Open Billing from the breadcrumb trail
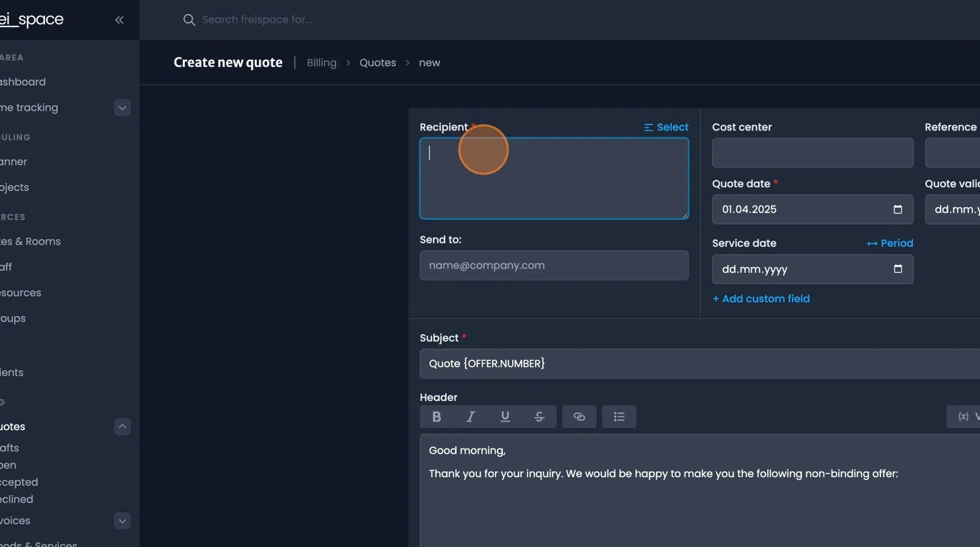 [x=321, y=62]
